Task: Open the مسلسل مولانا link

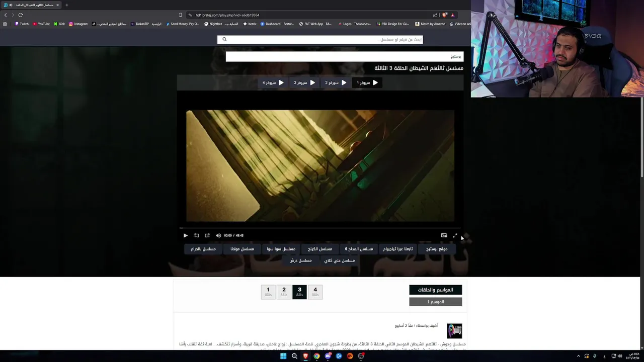Action: click(x=242, y=249)
